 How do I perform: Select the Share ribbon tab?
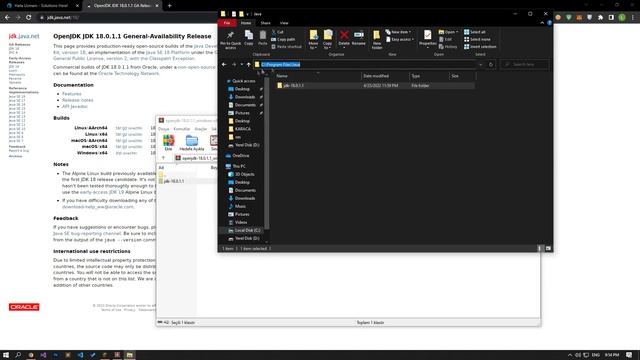pos(265,23)
